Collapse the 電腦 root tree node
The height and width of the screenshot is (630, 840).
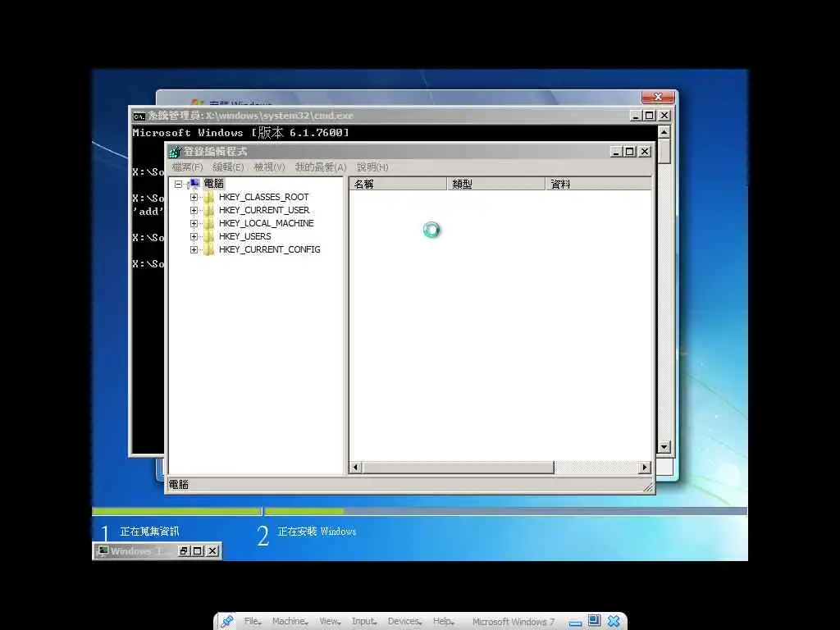178,184
